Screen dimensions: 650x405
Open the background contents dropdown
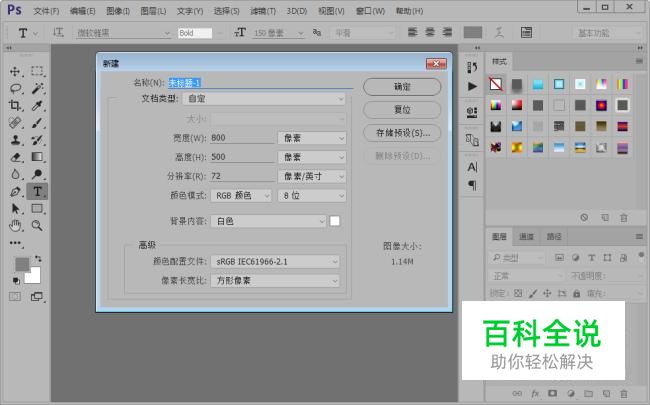coord(269,221)
